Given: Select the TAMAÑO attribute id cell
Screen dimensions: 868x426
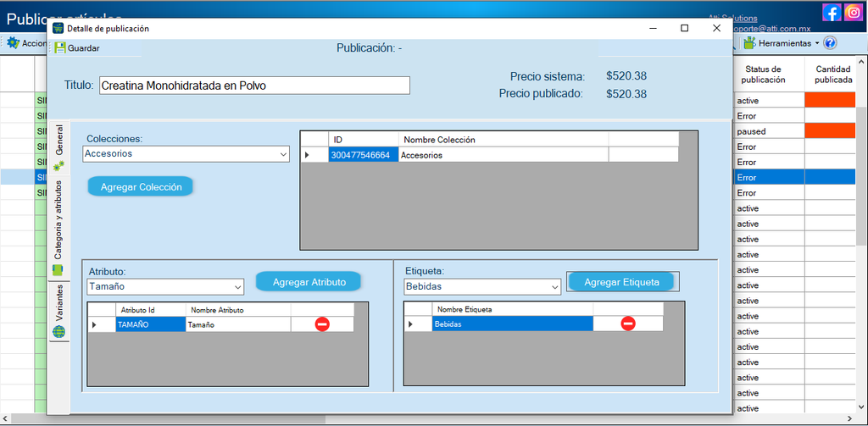Looking at the screenshot, I should pos(151,324).
